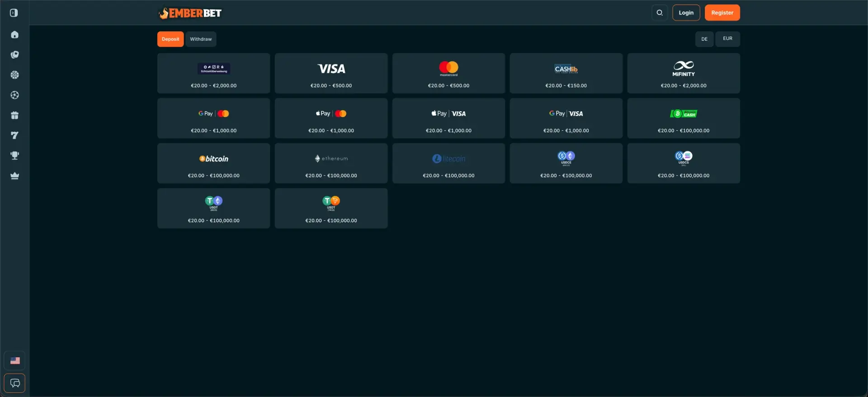Select USDT with orange Tron icon

pos(331,208)
